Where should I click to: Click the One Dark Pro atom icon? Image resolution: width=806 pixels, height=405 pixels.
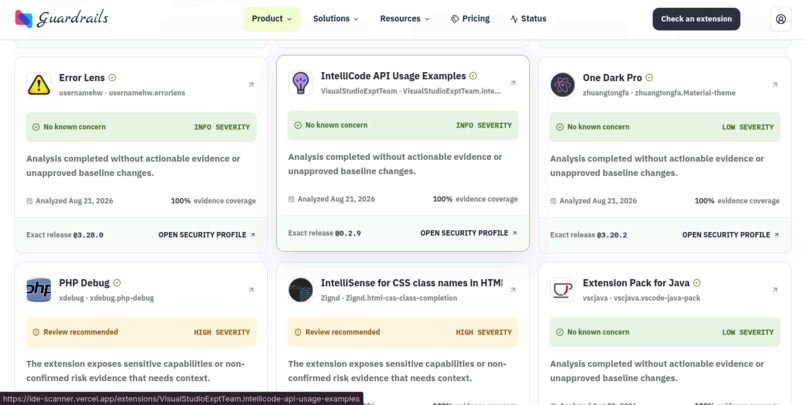[562, 85]
